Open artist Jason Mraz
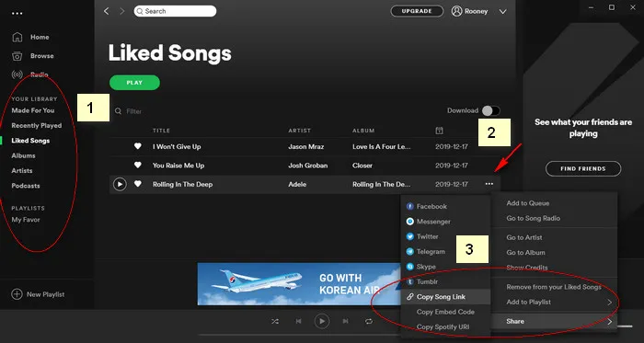Viewport: 644px width, 343px height. coord(306,146)
